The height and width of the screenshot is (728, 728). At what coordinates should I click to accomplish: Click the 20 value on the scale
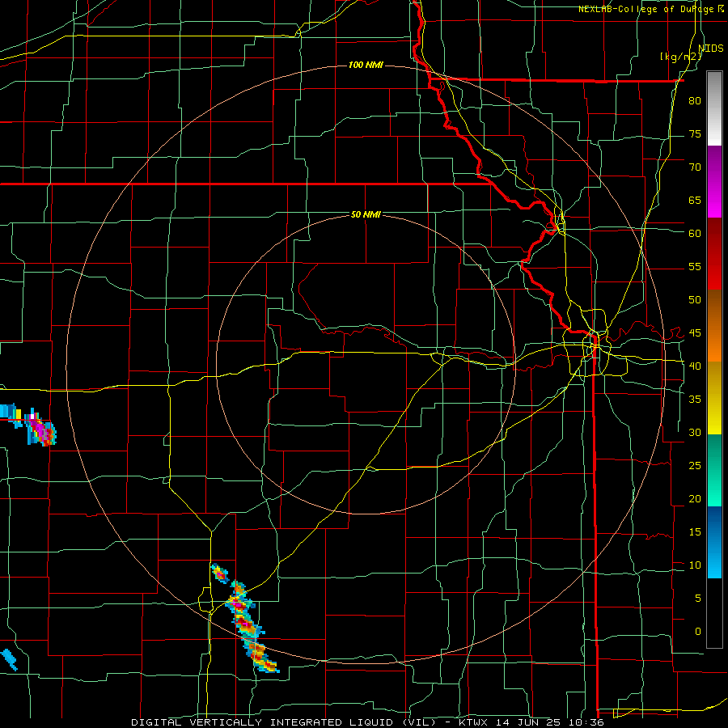click(x=695, y=499)
